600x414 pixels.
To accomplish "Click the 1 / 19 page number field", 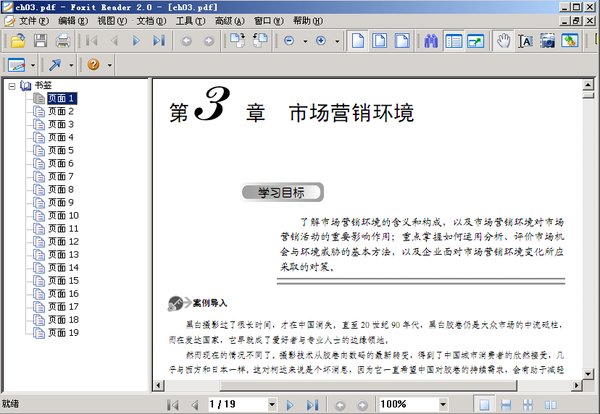I will (237, 404).
